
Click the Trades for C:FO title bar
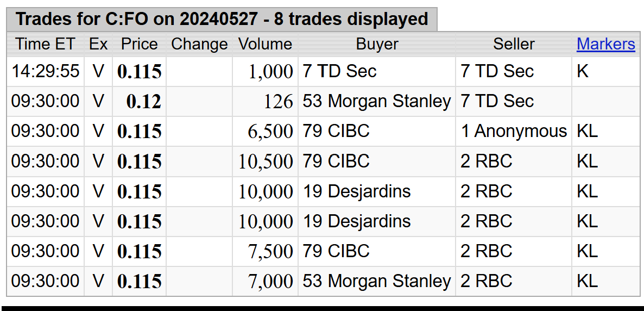tap(222, 19)
